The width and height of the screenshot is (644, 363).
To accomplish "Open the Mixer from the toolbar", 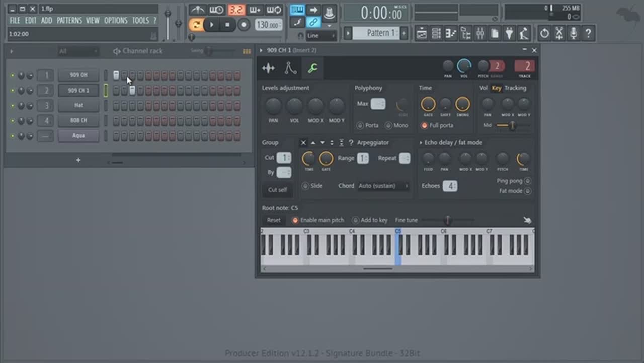I will pyautogui.click(x=480, y=34).
